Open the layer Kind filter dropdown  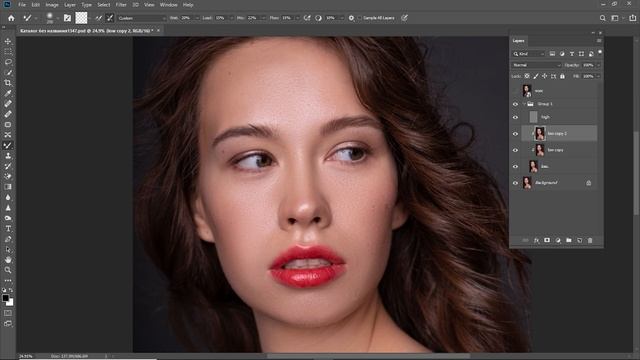tap(529, 54)
